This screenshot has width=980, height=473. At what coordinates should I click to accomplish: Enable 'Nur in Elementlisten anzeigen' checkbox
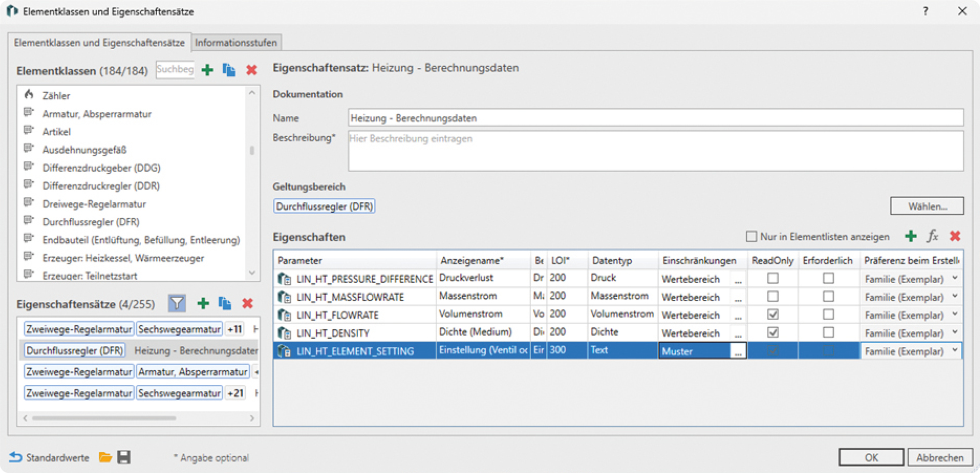pyautogui.click(x=751, y=237)
